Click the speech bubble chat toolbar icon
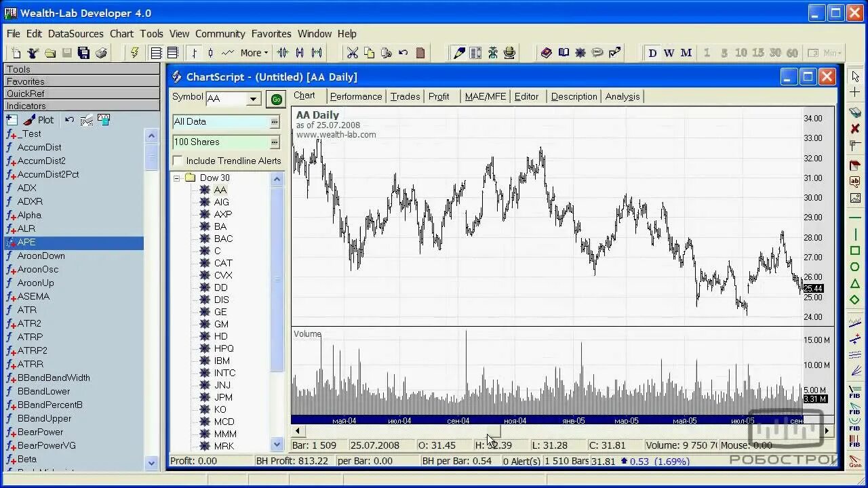 (x=597, y=53)
